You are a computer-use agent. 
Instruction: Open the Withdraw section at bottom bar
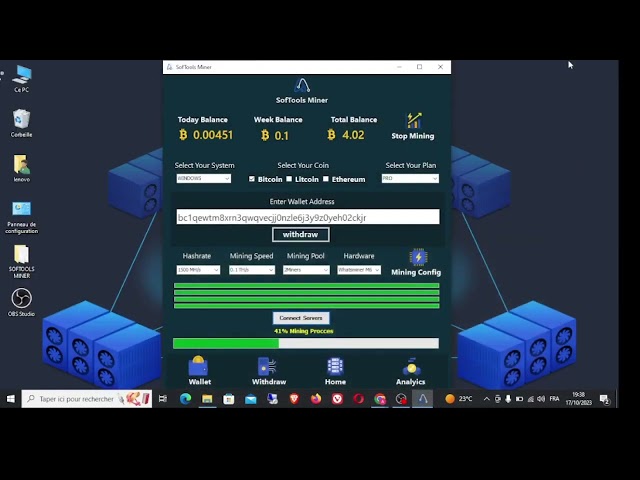[x=268, y=371]
